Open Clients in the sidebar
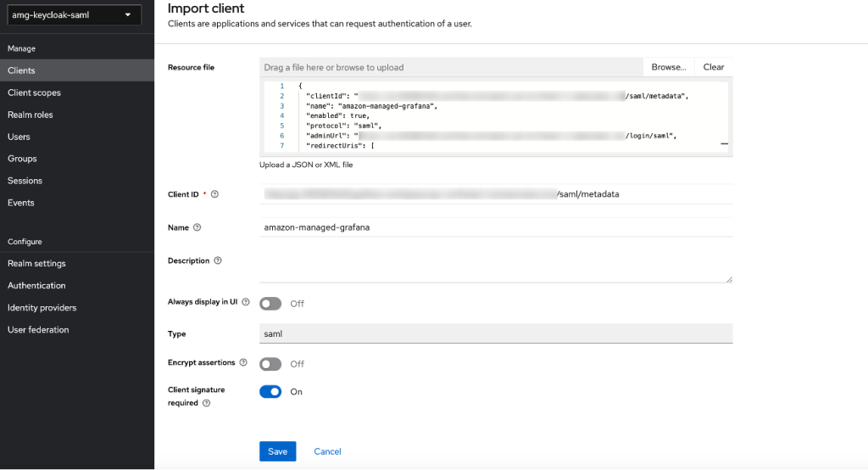 (77, 70)
